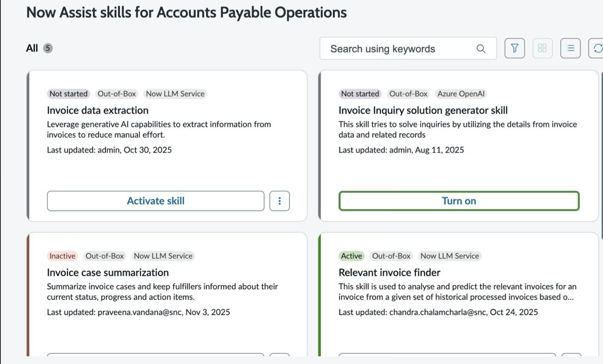Click Not started badge on Invoice data extraction
This screenshot has width=603, height=364.
coord(69,94)
